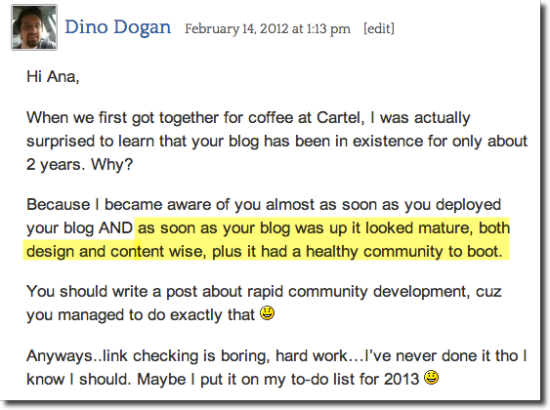Open the Dino Dogan author link
This screenshot has width=550, height=410.
[118, 28]
